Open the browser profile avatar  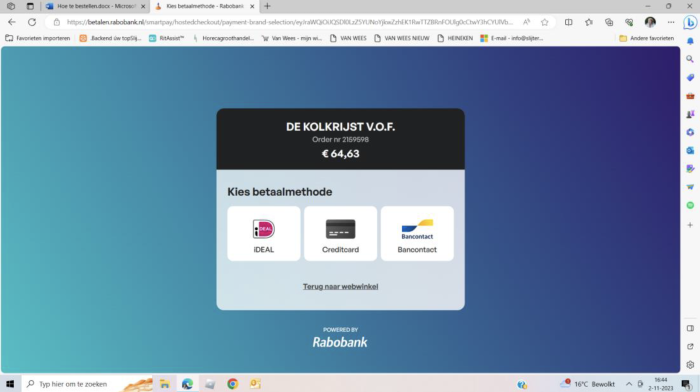pyautogui.click(x=650, y=22)
